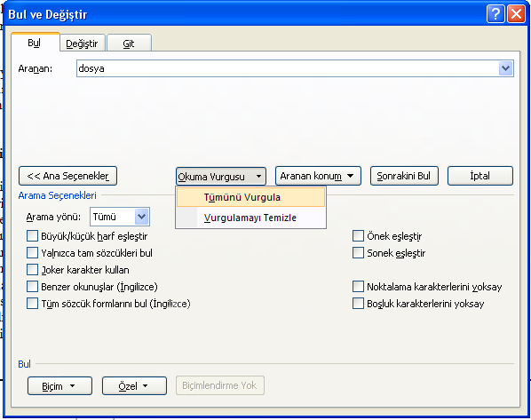The image size is (531, 420).
Task: Choose Tümünü Vurgula from the menu
Action: click(x=250, y=197)
